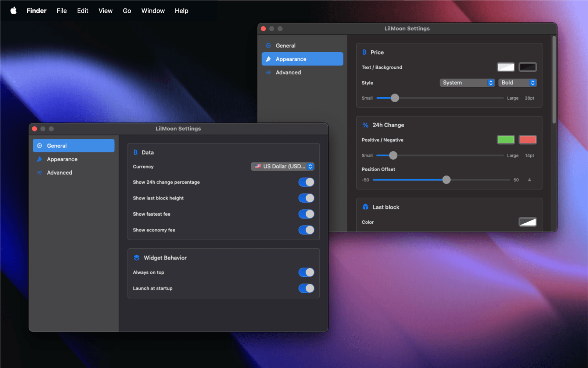Toggle Always on top switch
Viewport: 588px width, 368px height.
click(x=306, y=272)
